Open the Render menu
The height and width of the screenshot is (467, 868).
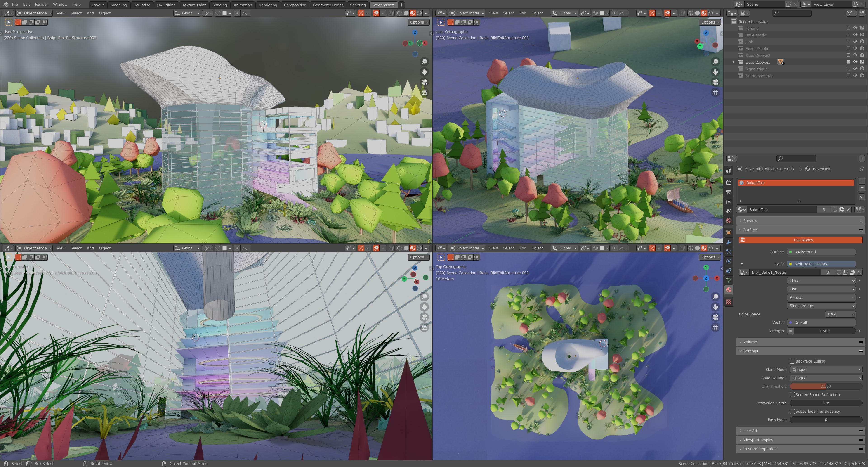[x=41, y=4]
